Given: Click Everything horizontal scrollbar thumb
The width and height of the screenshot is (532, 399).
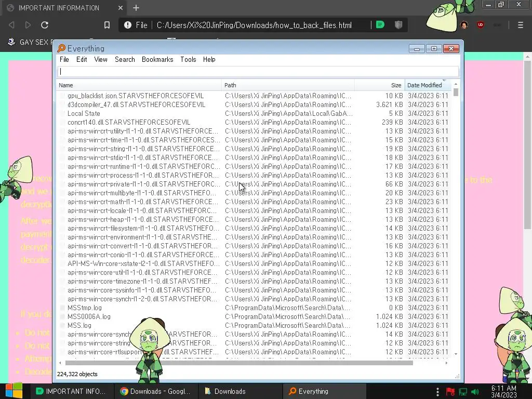Looking at the screenshot, I should pos(239,363).
